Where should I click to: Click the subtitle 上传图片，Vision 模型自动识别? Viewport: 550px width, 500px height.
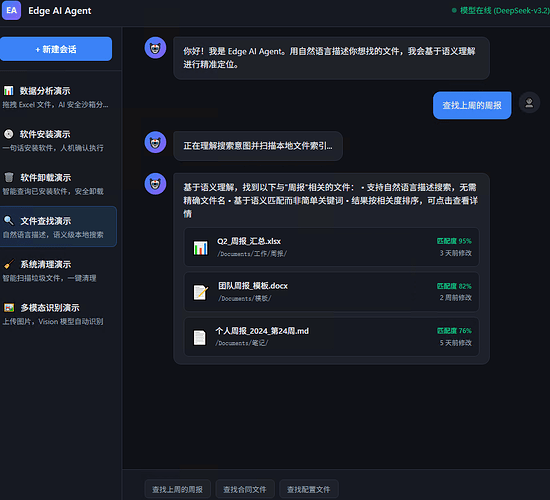coord(53,321)
